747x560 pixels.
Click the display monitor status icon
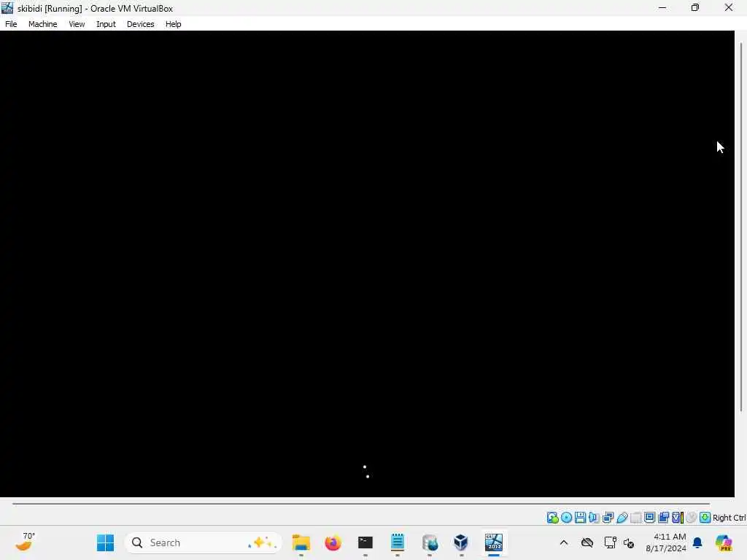click(x=650, y=518)
